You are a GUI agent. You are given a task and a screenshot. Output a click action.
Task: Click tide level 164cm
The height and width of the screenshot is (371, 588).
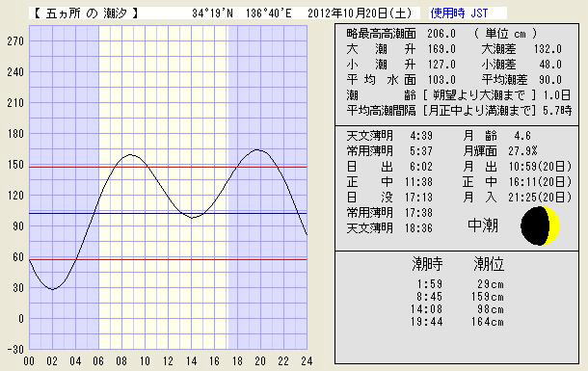click(488, 322)
